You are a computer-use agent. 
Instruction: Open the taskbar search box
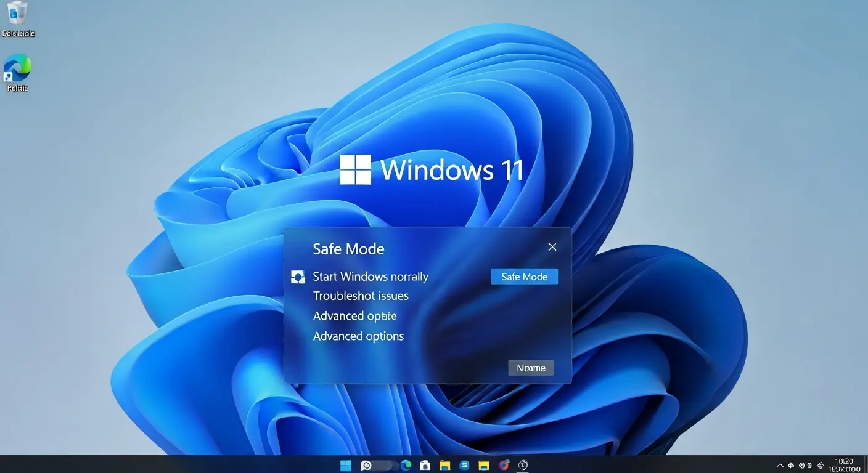coord(380,466)
